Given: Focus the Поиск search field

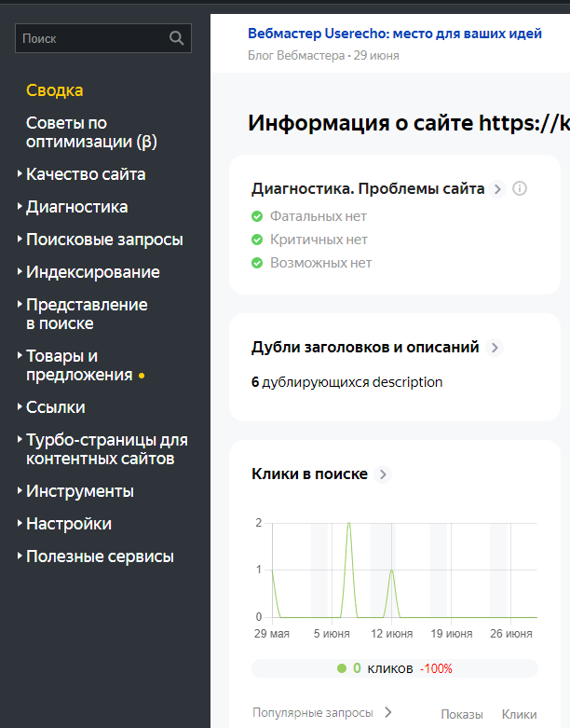Looking at the screenshot, I should pos(103,38).
